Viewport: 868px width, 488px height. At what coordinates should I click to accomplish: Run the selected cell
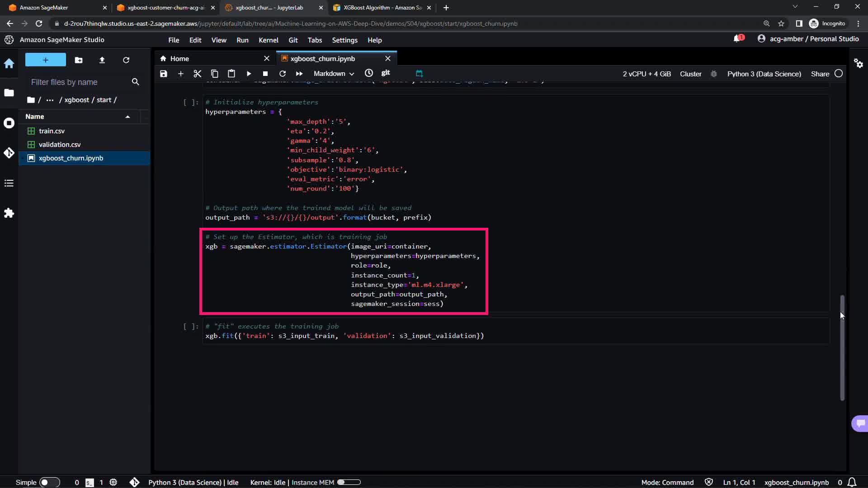(249, 74)
